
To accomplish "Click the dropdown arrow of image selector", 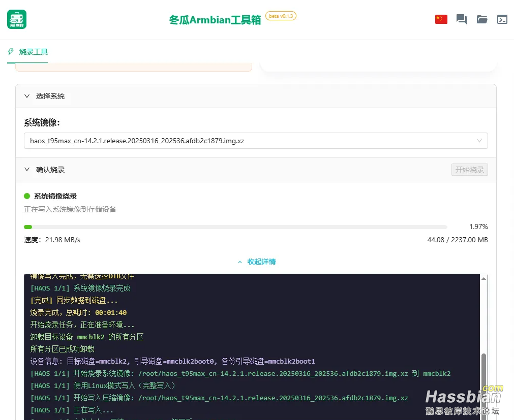I will click(479, 141).
